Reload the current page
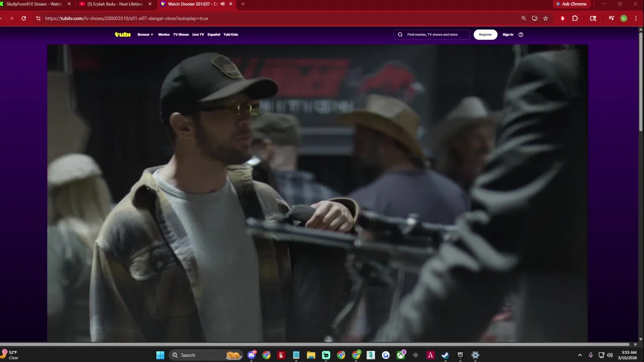Screen dimensions: 644x362 coord(24,18)
